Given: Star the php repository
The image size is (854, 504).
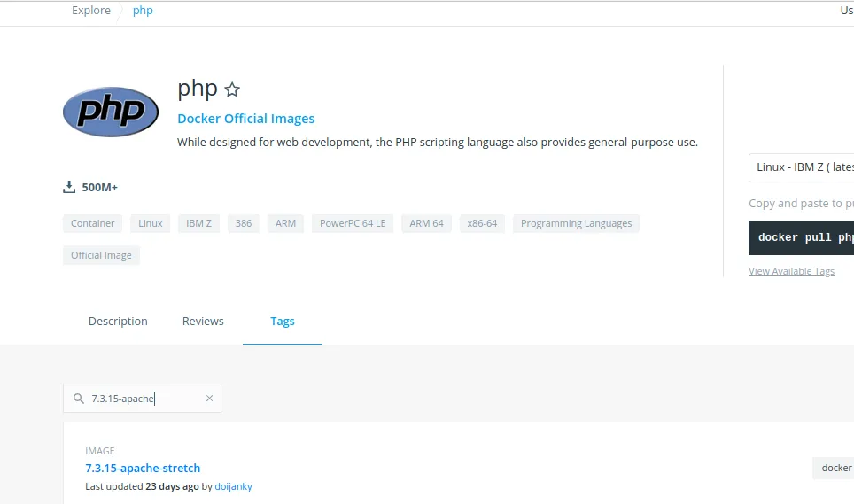Looking at the screenshot, I should [232, 89].
